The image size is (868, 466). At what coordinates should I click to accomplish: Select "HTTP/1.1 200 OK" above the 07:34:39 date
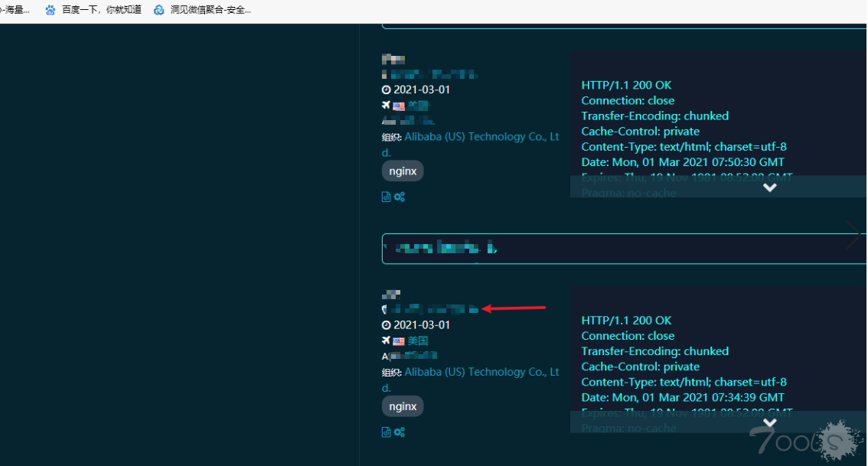click(626, 321)
